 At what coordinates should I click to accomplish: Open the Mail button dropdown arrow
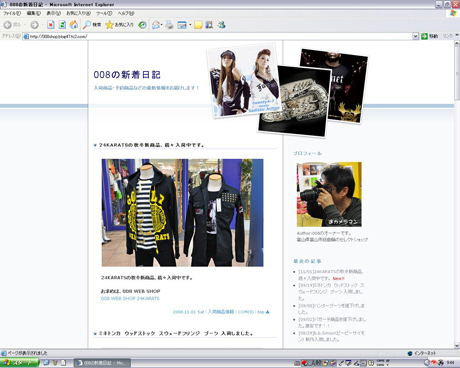pyautogui.click(x=162, y=25)
